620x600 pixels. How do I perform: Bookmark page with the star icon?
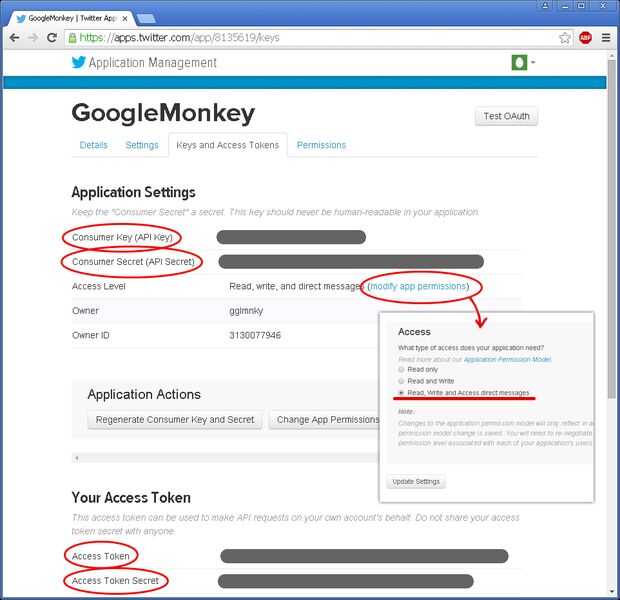pos(564,38)
